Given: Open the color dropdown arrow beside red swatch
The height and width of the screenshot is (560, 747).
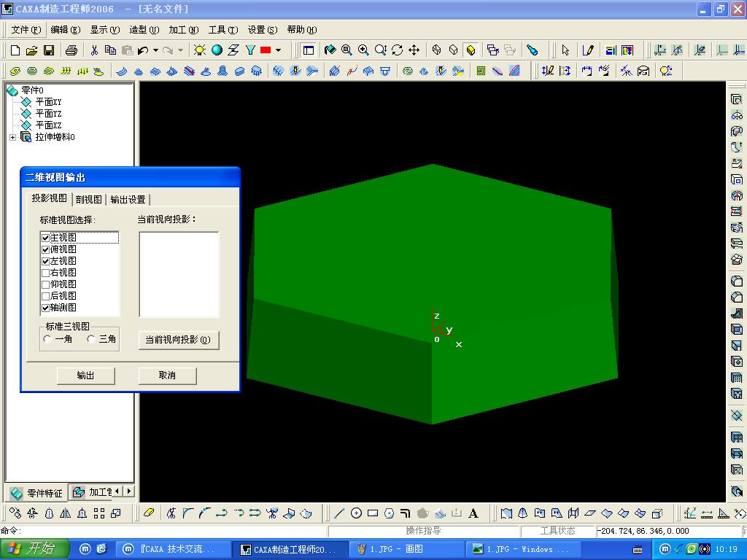Looking at the screenshot, I should tap(278, 50).
